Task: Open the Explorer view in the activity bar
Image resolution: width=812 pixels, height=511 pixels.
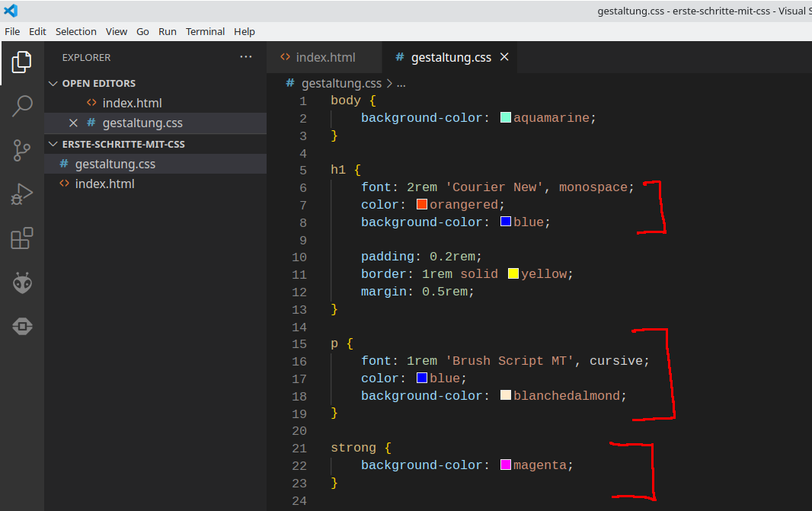Action: click(21, 61)
